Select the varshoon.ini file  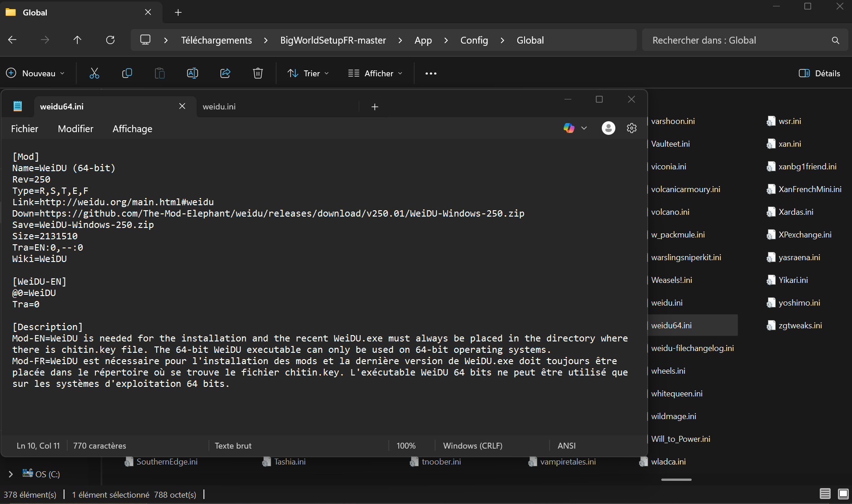673,121
